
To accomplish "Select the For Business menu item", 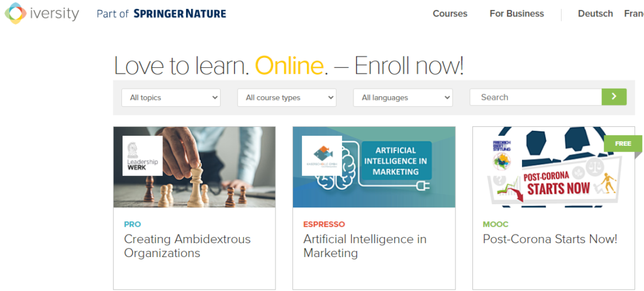I will tap(517, 14).
